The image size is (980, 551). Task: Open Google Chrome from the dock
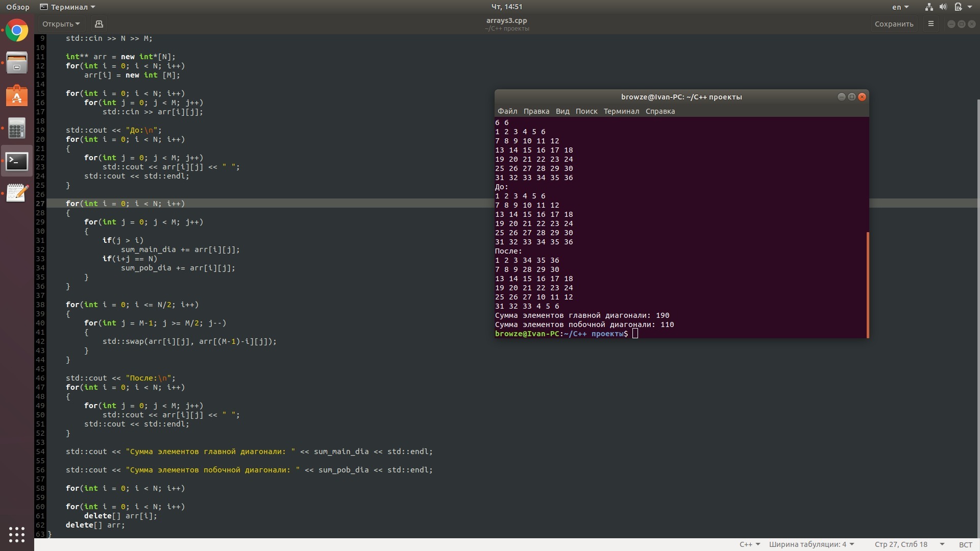point(17,31)
